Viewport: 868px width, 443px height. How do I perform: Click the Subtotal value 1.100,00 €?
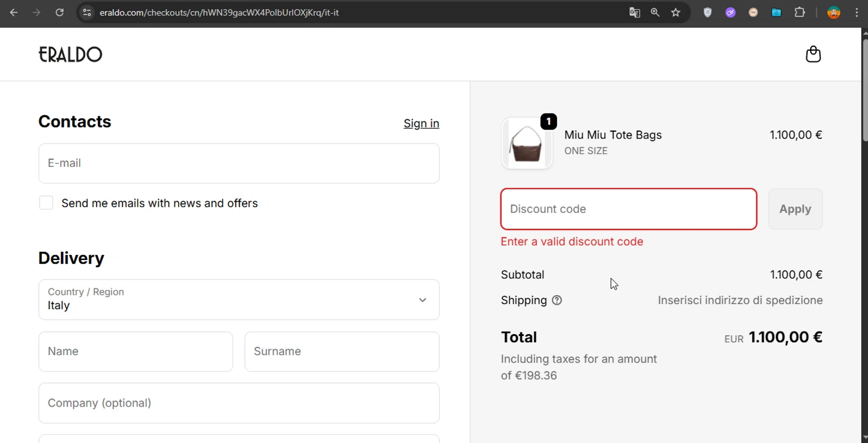coord(796,275)
